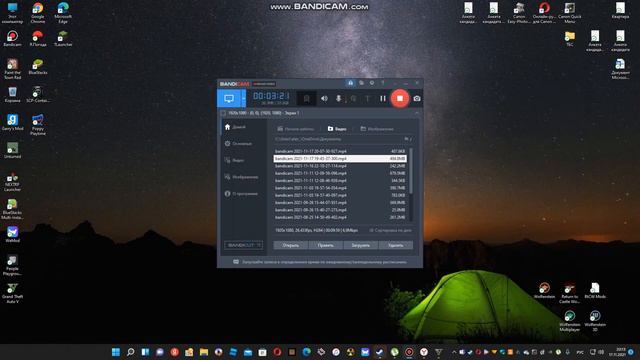640x360 pixels.
Task: Toggle the Сортировка по дате checkbox
Action: pyautogui.click(x=391, y=231)
